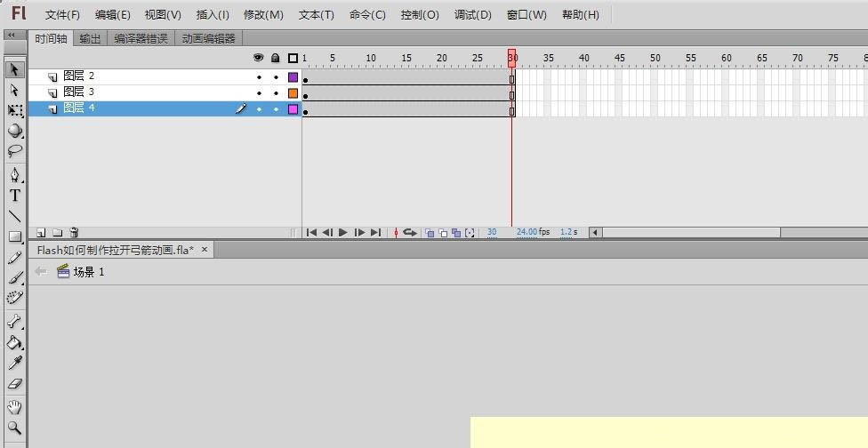The height and width of the screenshot is (448, 868).
Task: Click the show all layers as outlines icon
Action: [293, 58]
